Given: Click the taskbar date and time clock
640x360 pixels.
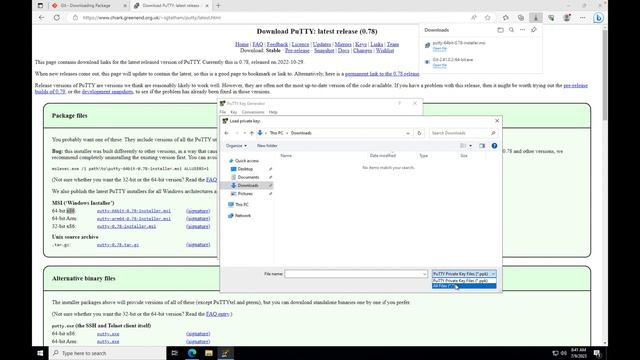Looking at the screenshot, I should point(579,353).
